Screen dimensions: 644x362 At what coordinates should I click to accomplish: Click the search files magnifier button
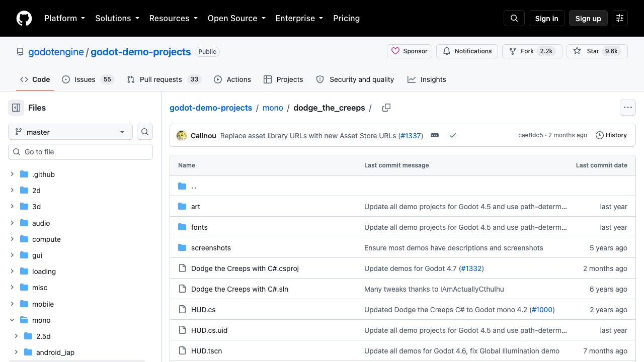tap(145, 132)
